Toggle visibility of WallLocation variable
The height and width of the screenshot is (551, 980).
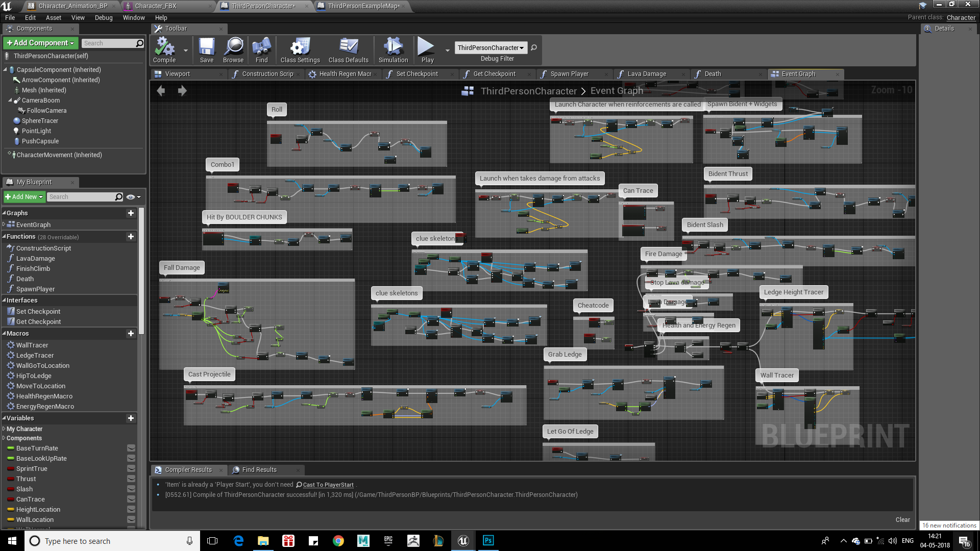click(131, 520)
